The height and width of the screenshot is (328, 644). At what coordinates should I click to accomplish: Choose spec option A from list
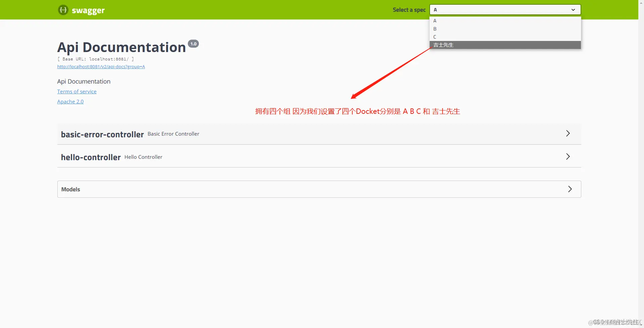[x=505, y=21]
